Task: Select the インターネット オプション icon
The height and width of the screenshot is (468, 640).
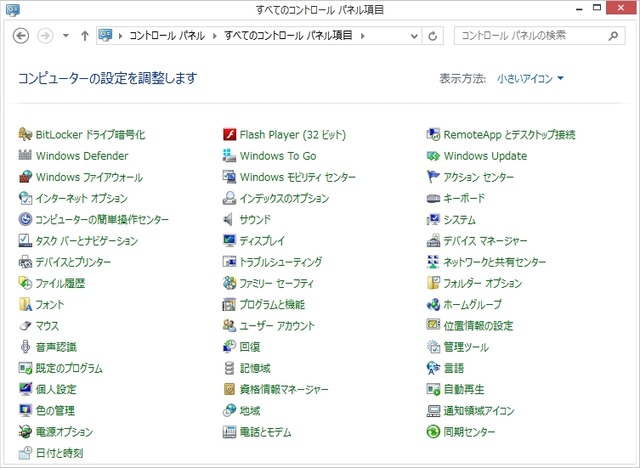Action: tap(25, 198)
